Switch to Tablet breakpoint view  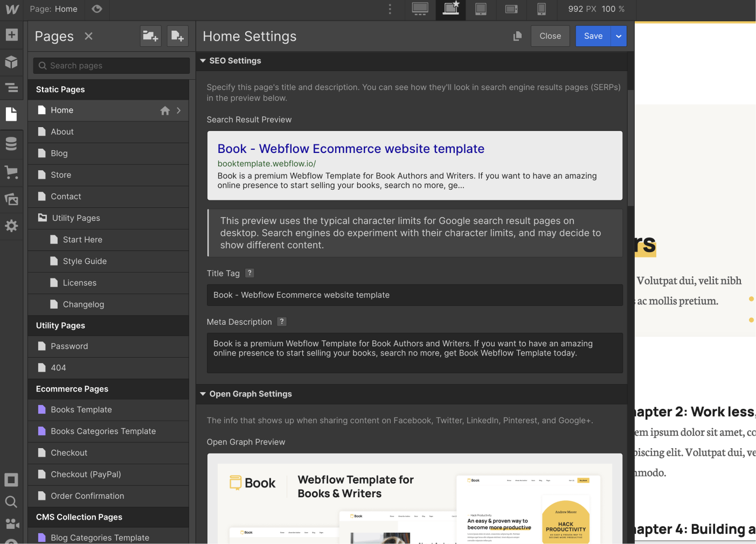point(481,9)
